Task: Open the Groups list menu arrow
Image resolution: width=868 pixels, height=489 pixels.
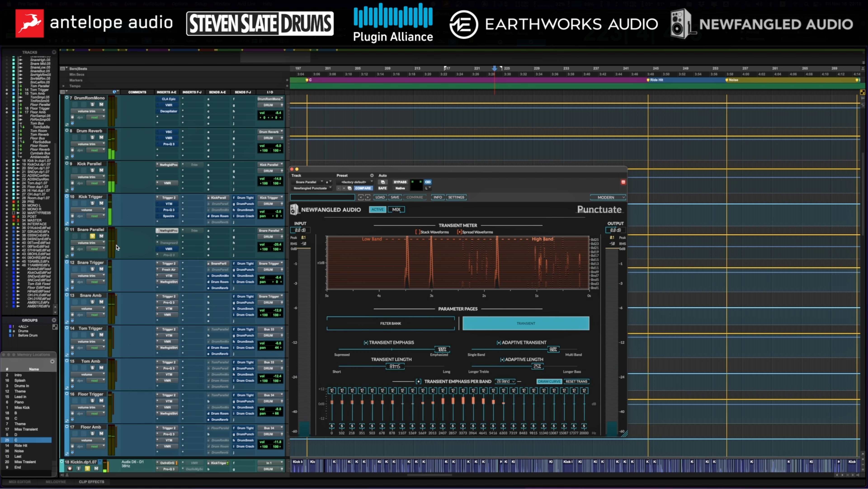Action: (x=54, y=320)
